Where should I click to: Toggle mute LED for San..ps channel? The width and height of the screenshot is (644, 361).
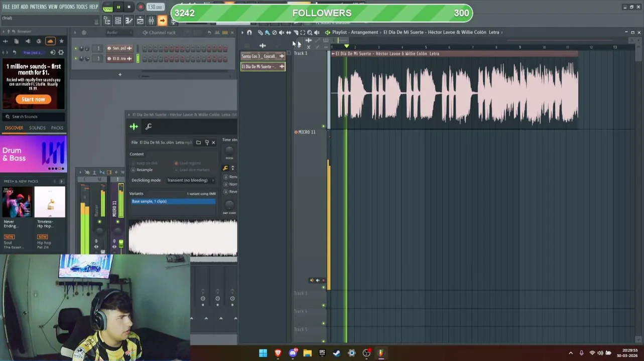pos(76,49)
